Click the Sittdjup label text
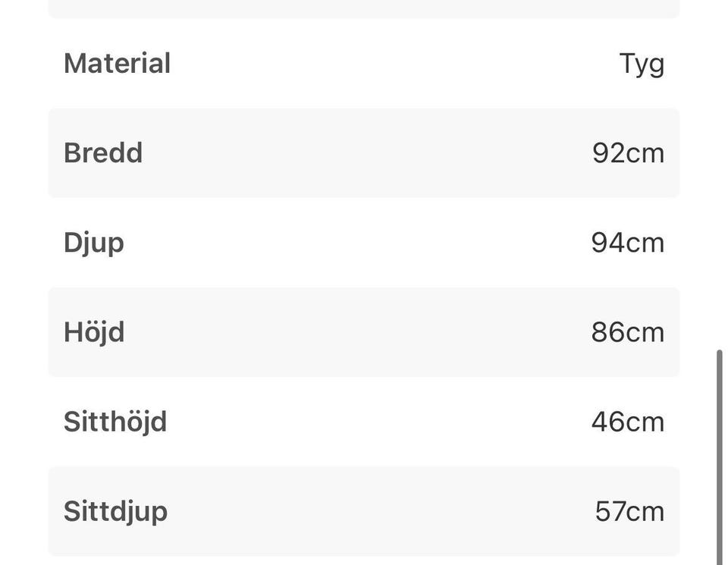This screenshot has width=728, height=565. tap(115, 511)
